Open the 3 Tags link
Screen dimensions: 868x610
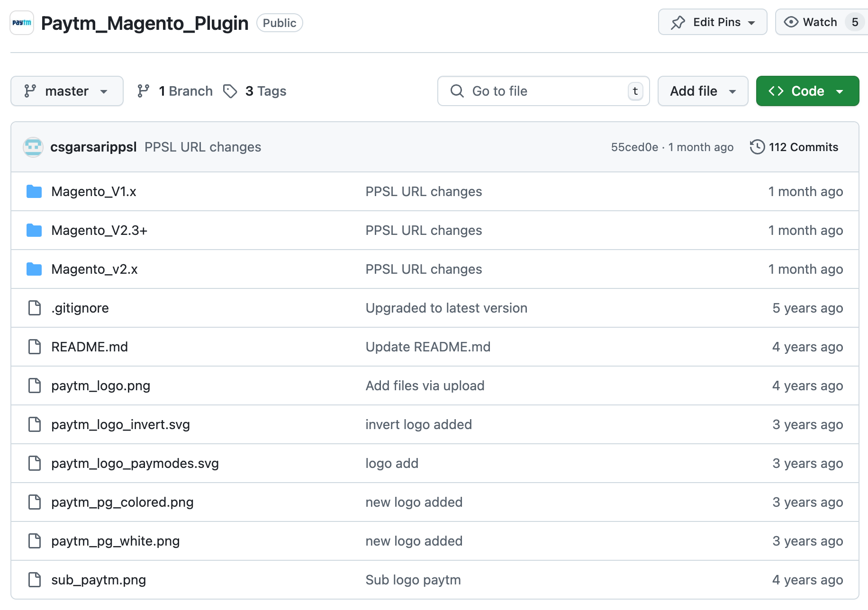255,91
